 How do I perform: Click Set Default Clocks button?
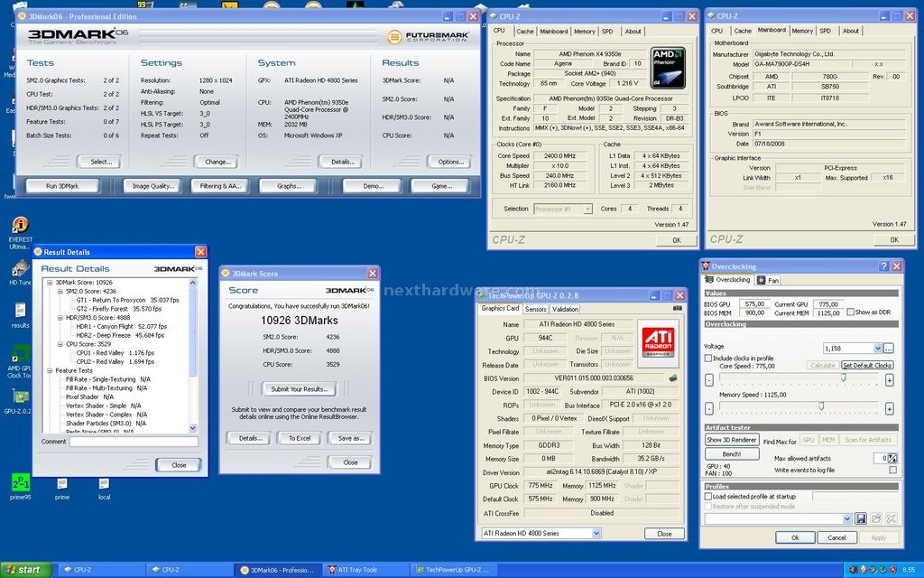click(867, 366)
